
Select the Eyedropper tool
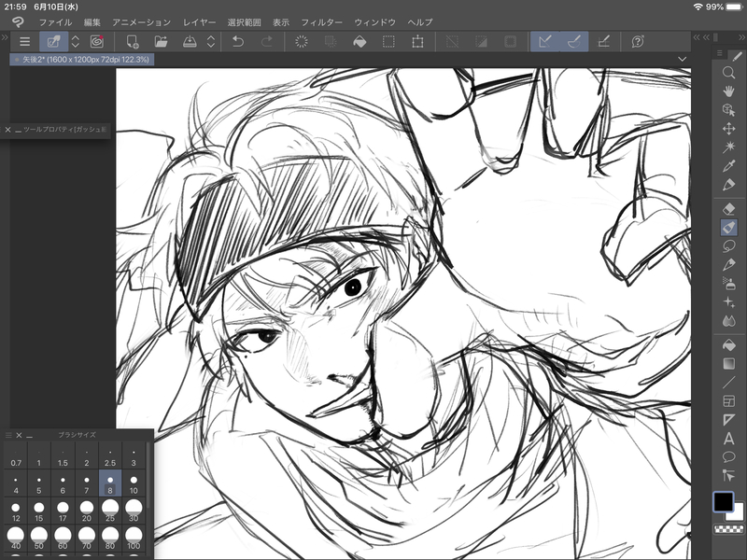pos(728,166)
